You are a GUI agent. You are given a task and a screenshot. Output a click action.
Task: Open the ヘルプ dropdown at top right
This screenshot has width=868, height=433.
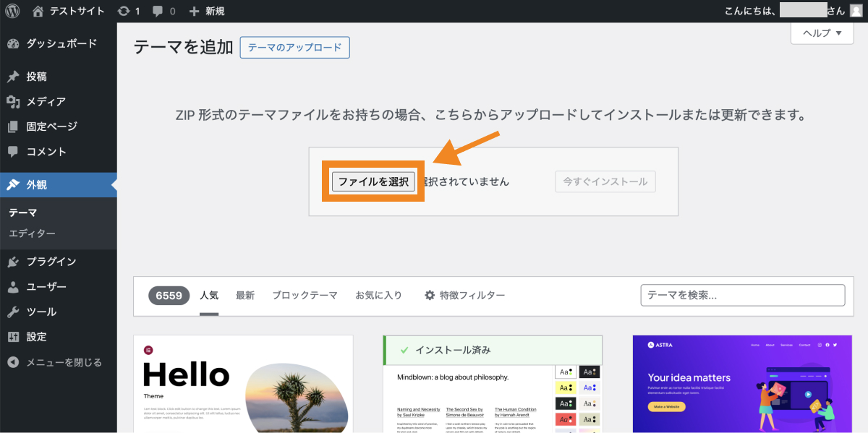[821, 33]
